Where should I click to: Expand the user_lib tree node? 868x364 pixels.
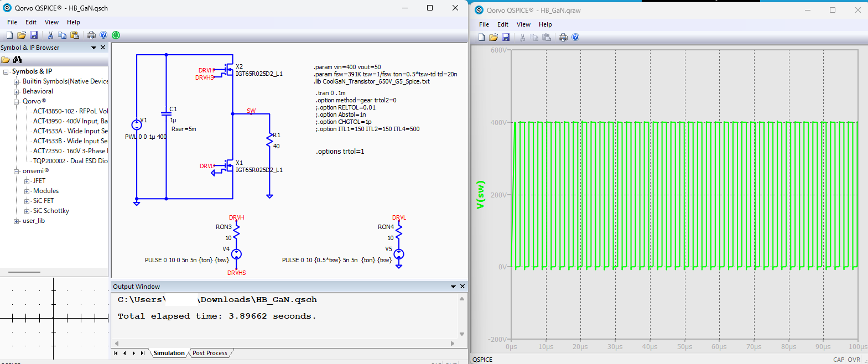click(17, 221)
